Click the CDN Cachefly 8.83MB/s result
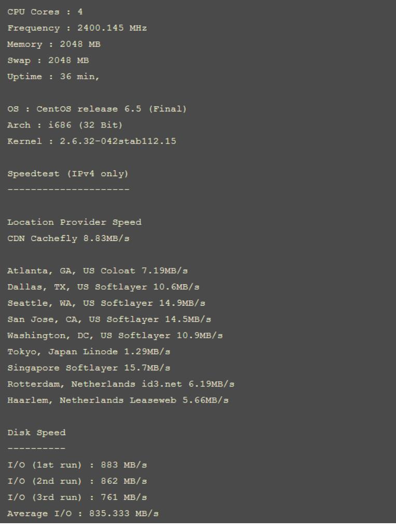Screen dimensions: 396x532 (x=68, y=238)
